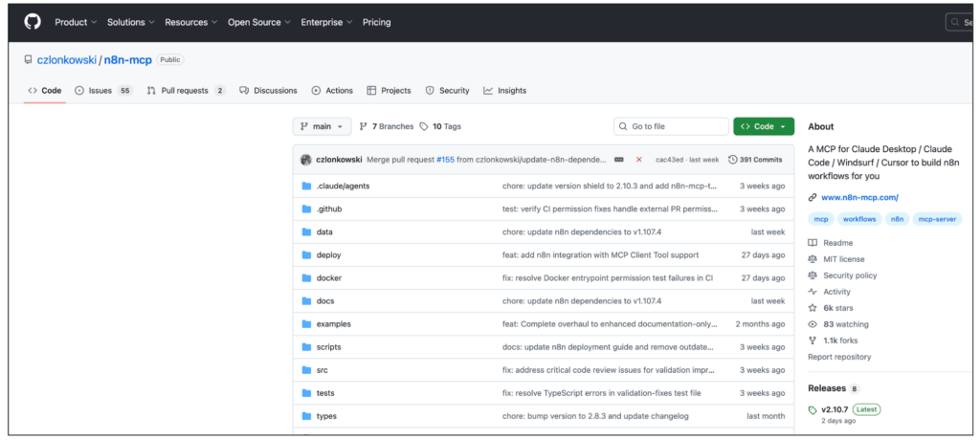Click the red failed status X icon
Viewport: 980px width, 440px height.
coord(639,160)
